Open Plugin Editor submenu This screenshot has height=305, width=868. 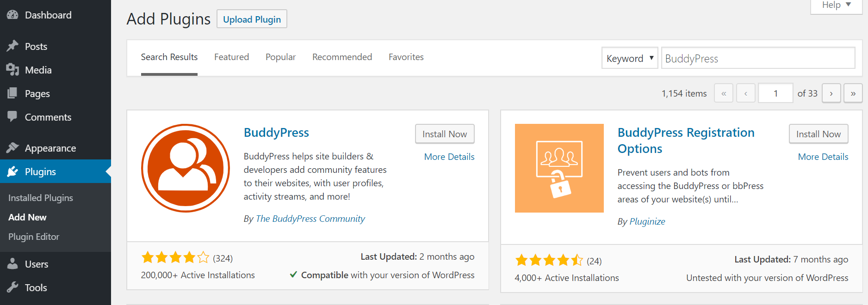[34, 237]
